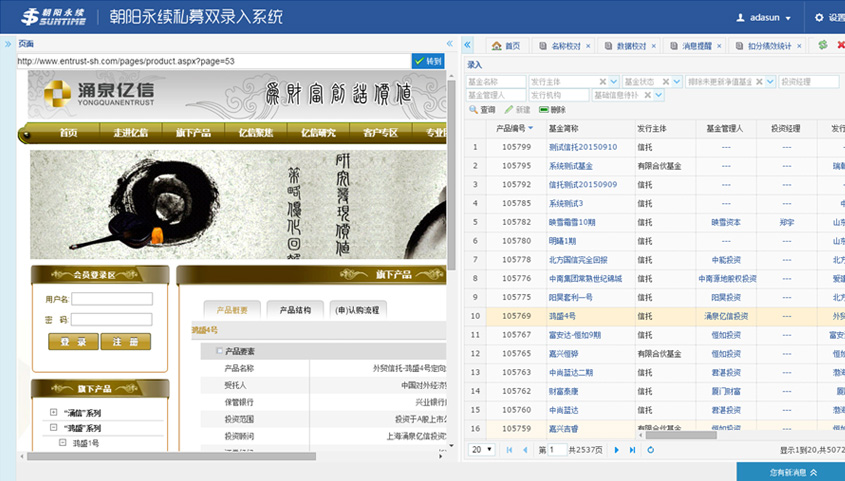Open the 基金状态 dropdown
This screenshot has width=845, height=481.
[x=672, y=82]
